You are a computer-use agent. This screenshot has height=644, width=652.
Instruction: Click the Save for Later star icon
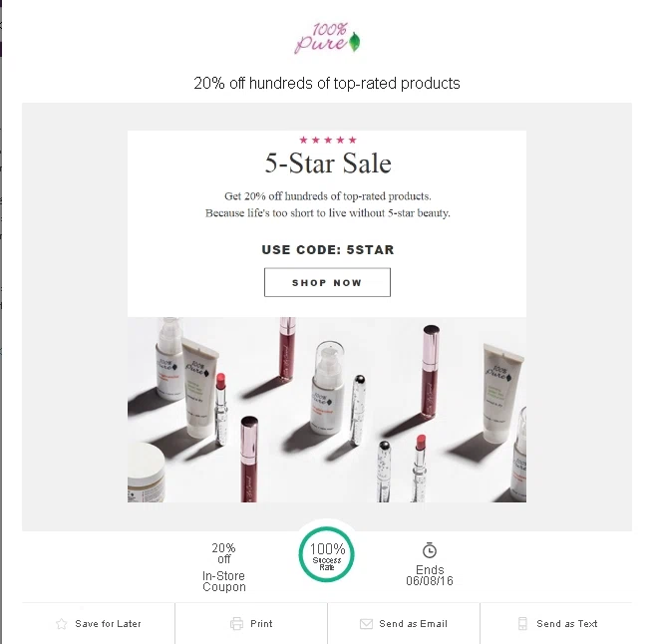click(62, 624)
